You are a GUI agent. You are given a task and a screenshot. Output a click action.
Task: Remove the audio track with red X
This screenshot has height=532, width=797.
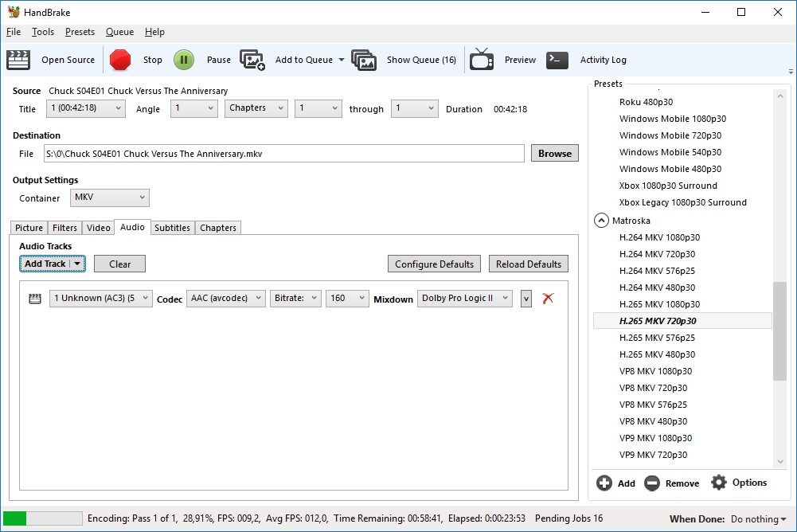pyautogui.click(x=548, y=298)
